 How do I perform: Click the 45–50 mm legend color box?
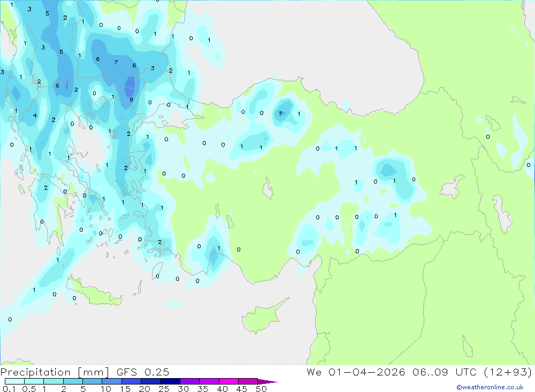click(248, 381)
